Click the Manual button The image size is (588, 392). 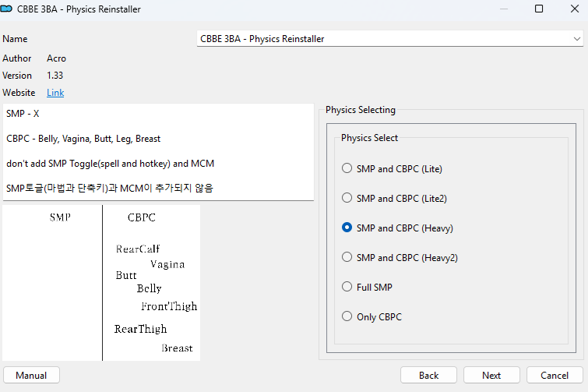(31, 375)
